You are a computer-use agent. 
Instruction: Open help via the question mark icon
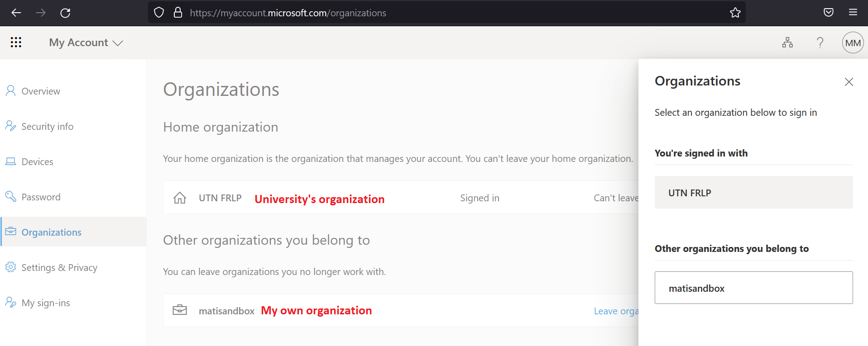point(820,43)
